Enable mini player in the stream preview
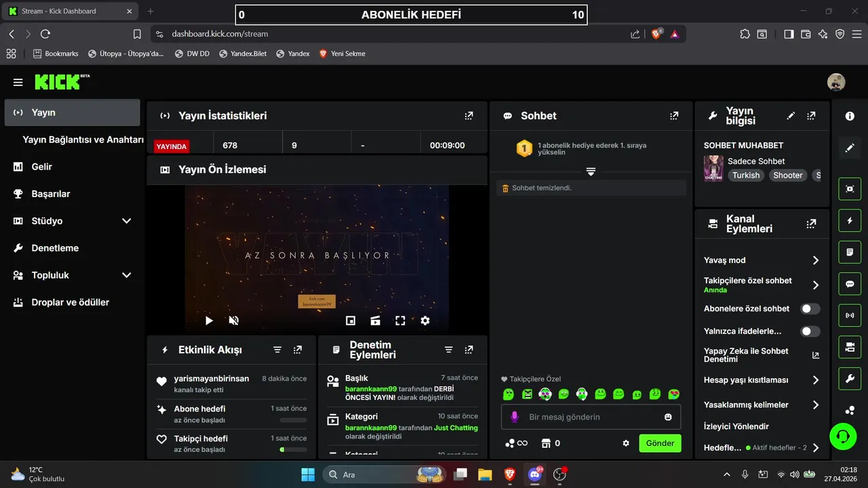This screenshot has height=488, width=868. [x=350, y=321]
